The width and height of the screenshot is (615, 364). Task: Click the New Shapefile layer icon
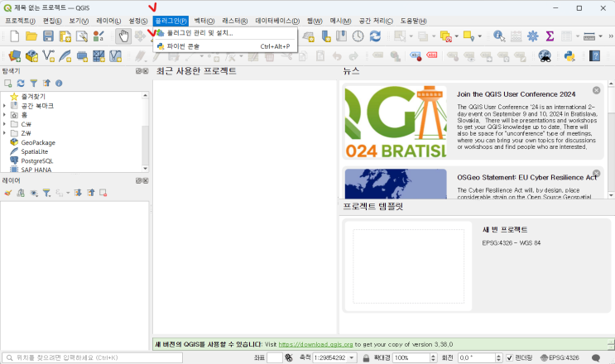click(x=48, y=56)
